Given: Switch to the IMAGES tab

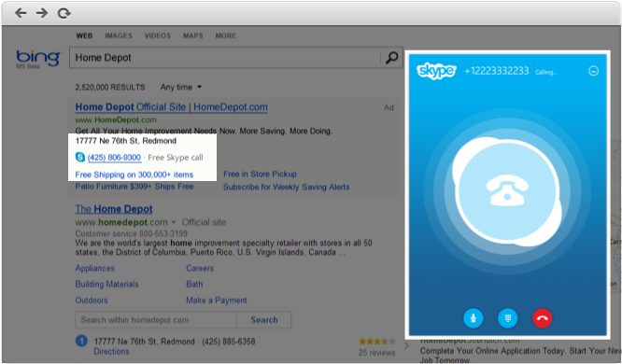Looking at the screenshot, I should (x=119, y=35).
